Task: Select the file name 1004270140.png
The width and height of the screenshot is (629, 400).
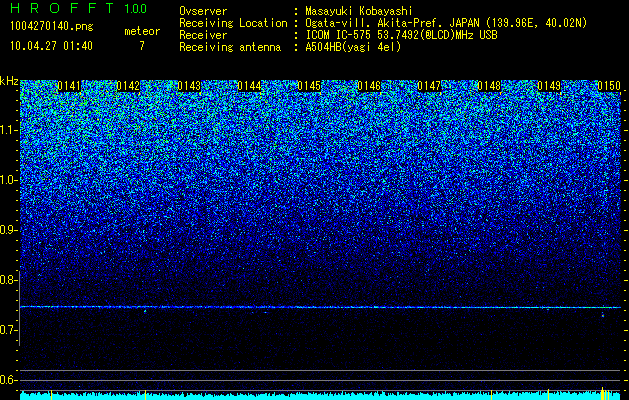Action: [x=51, y=27]
